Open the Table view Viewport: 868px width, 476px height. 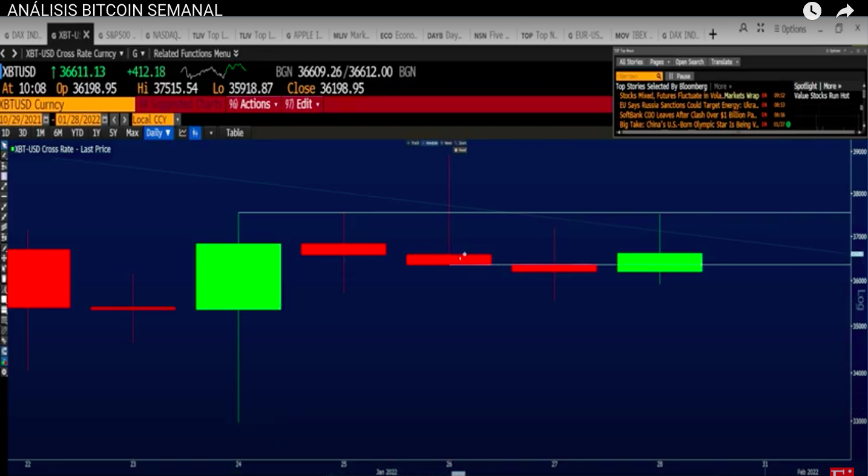pyautogui.click(x=235, y=133)
